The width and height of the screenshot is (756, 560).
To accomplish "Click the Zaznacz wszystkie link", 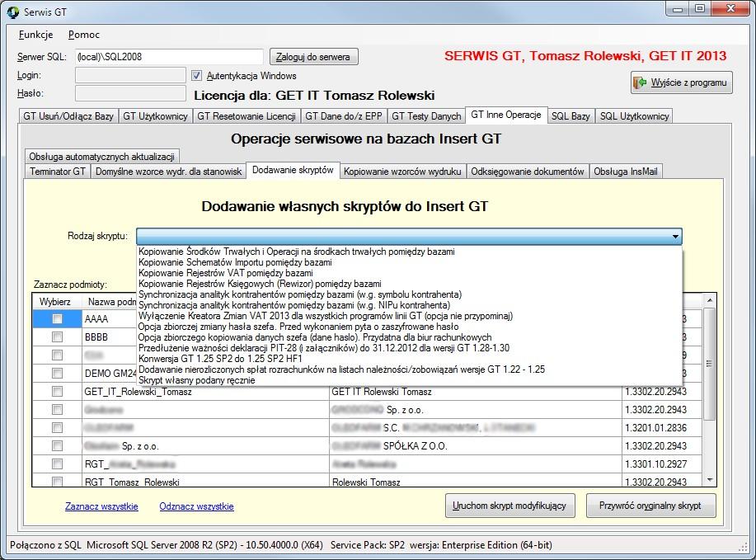I will [x=101, y=506].
